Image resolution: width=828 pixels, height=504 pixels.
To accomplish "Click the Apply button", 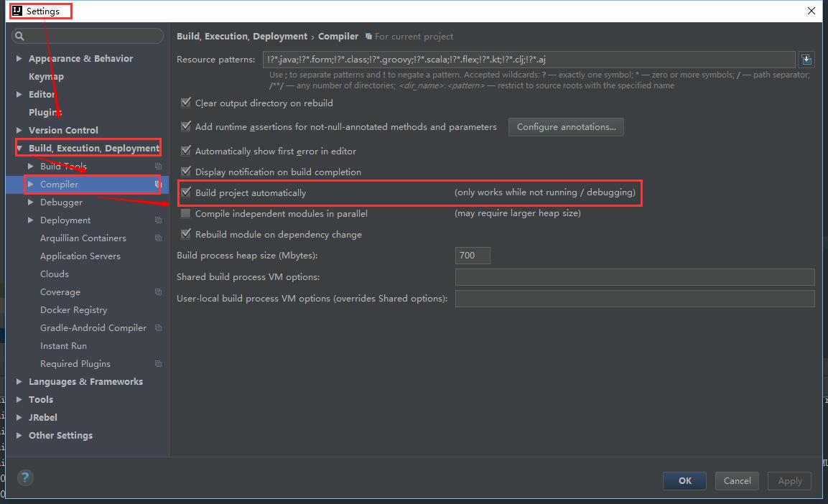I will (789, 481).
